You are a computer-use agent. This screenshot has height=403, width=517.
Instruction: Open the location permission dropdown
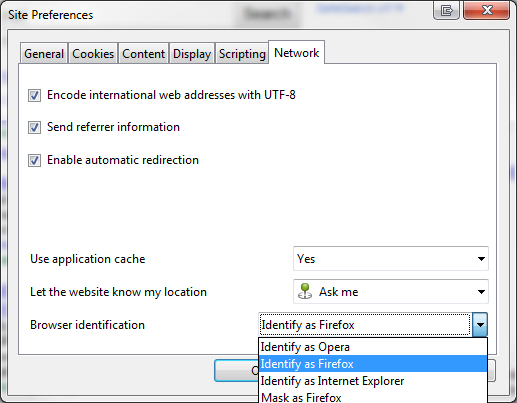coord(391,292)
